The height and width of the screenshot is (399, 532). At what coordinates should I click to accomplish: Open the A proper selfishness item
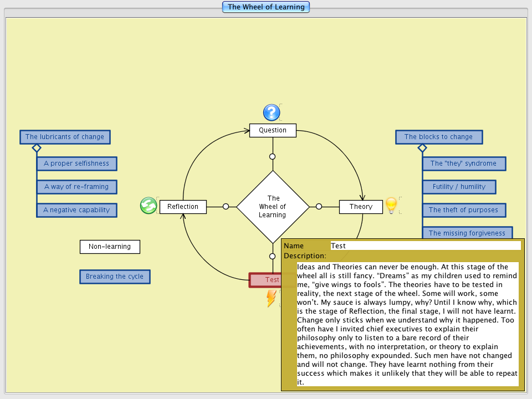76,163
